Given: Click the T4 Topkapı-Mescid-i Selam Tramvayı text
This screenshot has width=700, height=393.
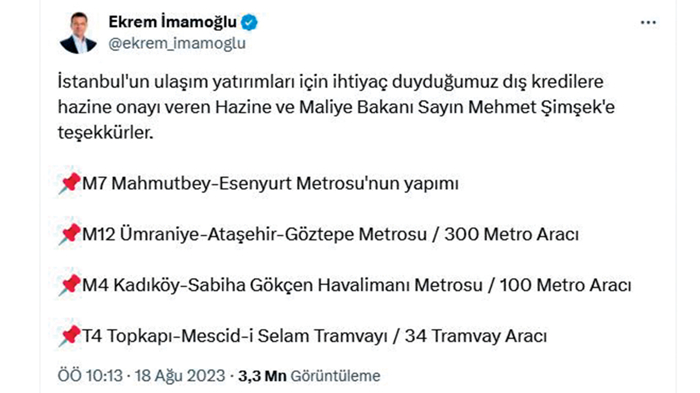Looking at the screenshot, I should [x=235, y=336].
